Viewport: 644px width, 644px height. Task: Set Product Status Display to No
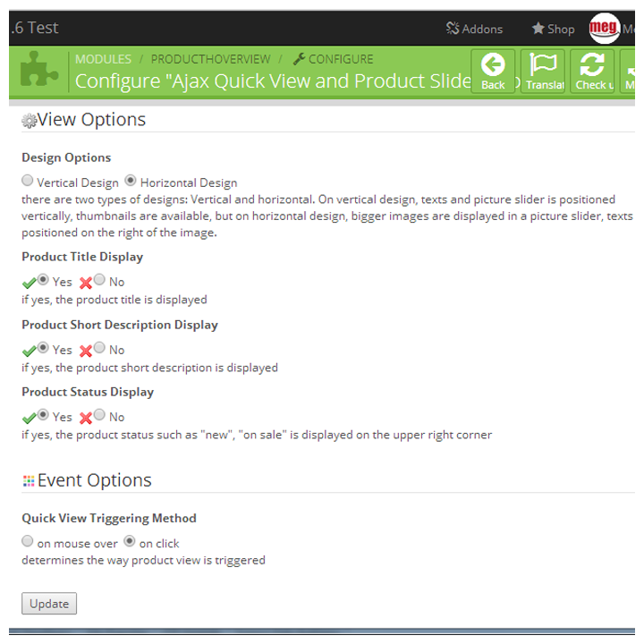(99, 415)
